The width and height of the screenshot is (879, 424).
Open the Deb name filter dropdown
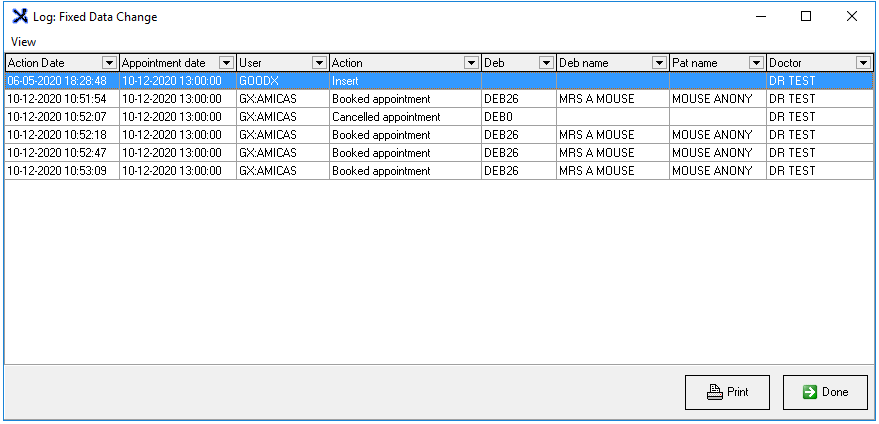coord(659,63)
